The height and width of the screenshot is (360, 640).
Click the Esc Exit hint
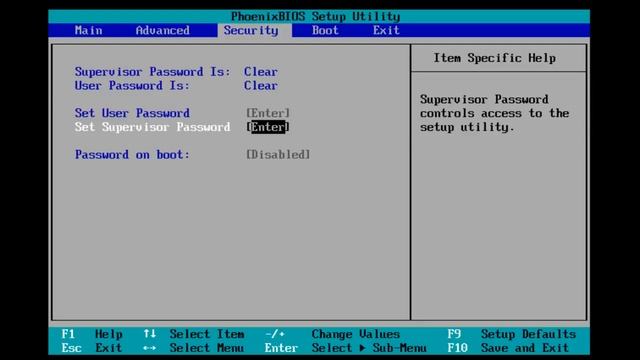click(92, 348)
